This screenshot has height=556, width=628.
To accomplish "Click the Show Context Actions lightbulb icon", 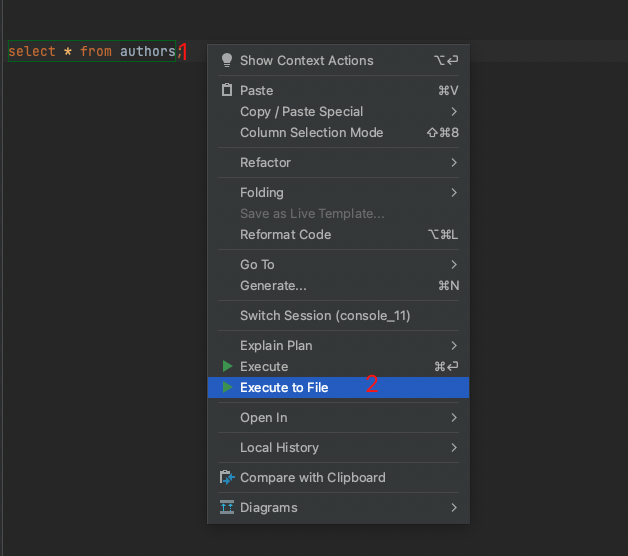I will pyautogui.click(x=227, y=60).
